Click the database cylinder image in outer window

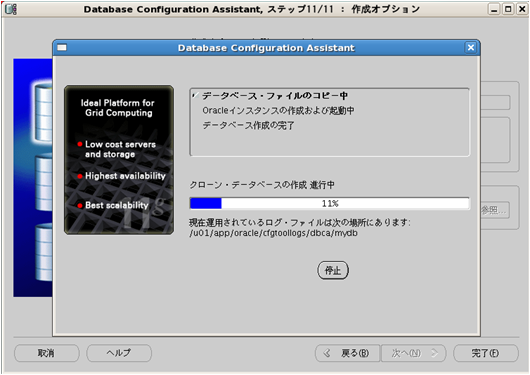click(x=33, y=178)
